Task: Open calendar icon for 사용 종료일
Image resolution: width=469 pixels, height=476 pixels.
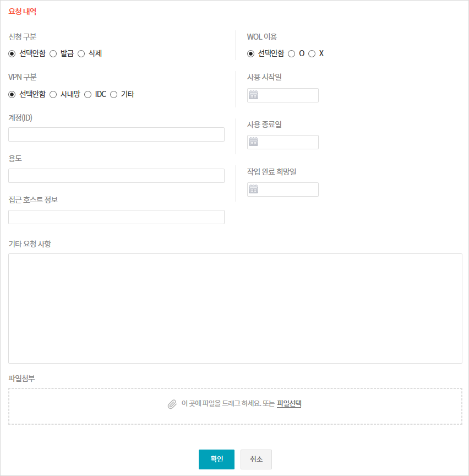Action: 253,142
